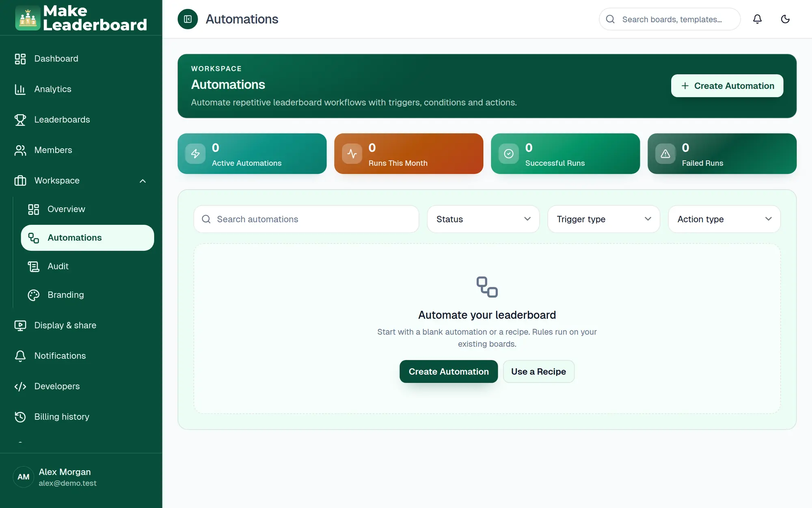This screenshot has width=812, height=508.
Task: Focus the Search automations field
Action: click(306, 219)
